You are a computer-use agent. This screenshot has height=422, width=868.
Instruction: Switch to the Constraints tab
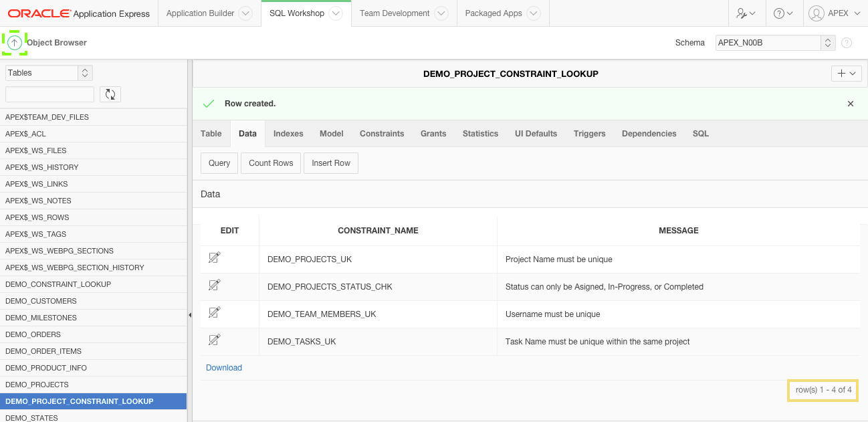coord(382,133)
